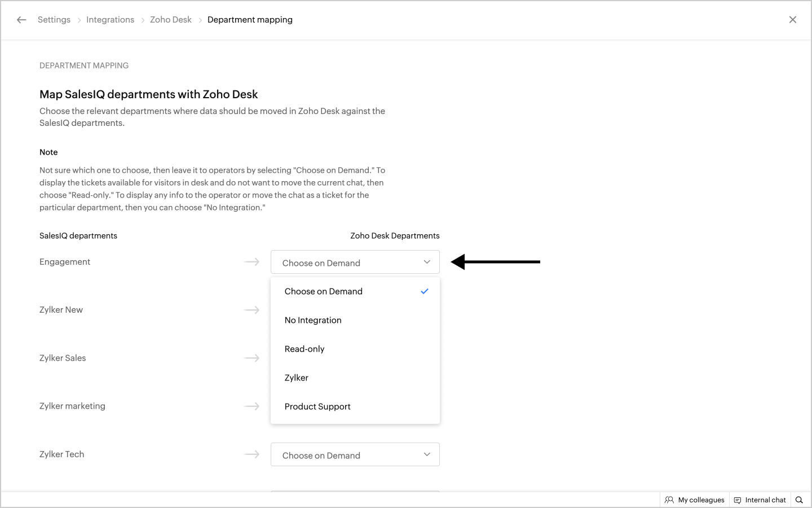
Task: Close the Department mapping page
Action: point(792,20)
